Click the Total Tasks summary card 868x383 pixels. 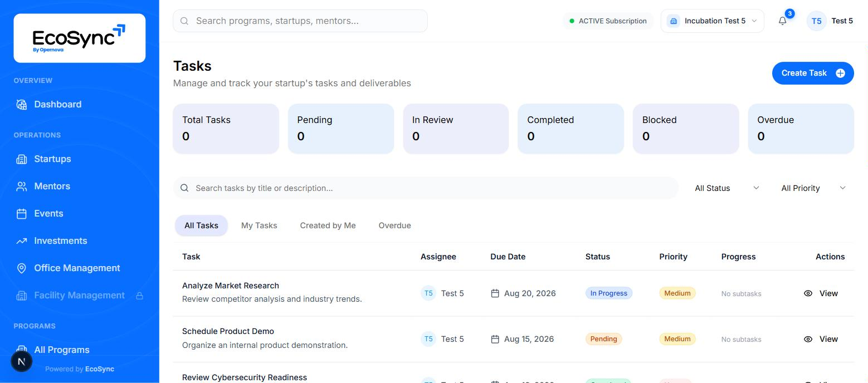pyautogui.click(x=226, y=129)
